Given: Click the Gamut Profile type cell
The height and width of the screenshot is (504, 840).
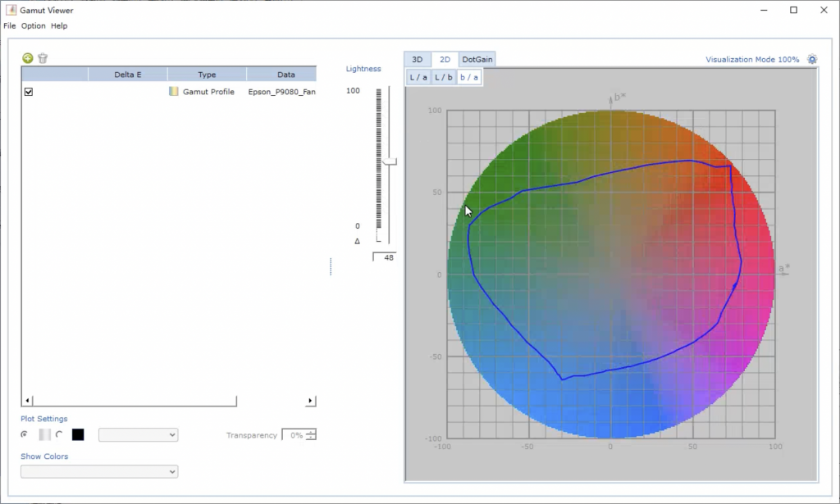Looking at the screenshot, I should (x=207, y=92).
